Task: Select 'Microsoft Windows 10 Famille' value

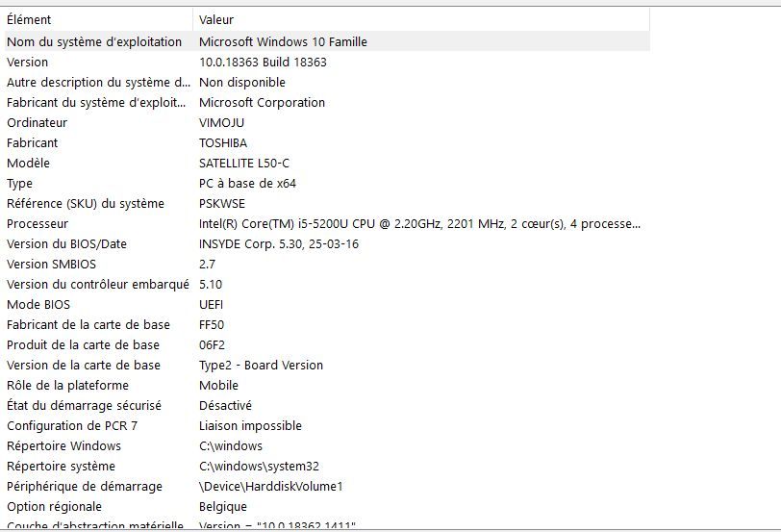Action: [x=283, y=41]
